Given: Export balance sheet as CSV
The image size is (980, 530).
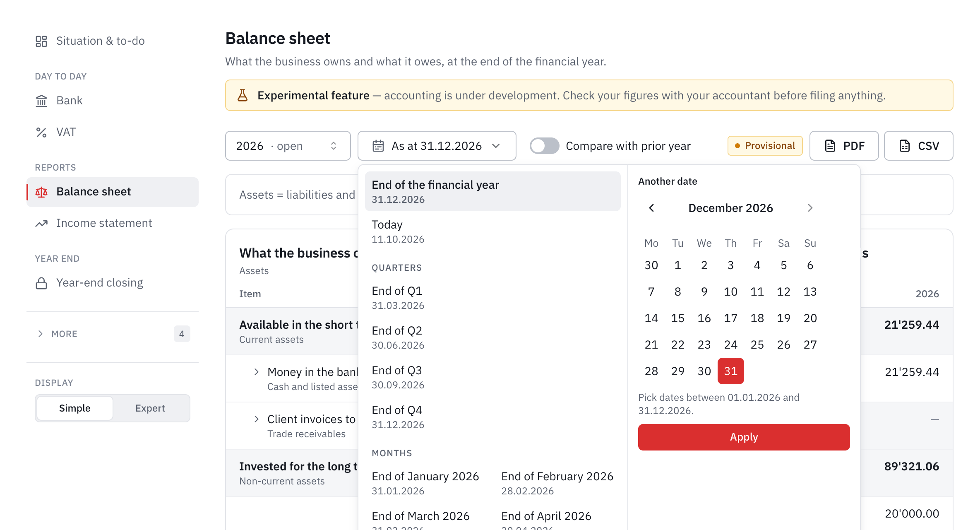Looking at the screenshot, I should point(919,146).
